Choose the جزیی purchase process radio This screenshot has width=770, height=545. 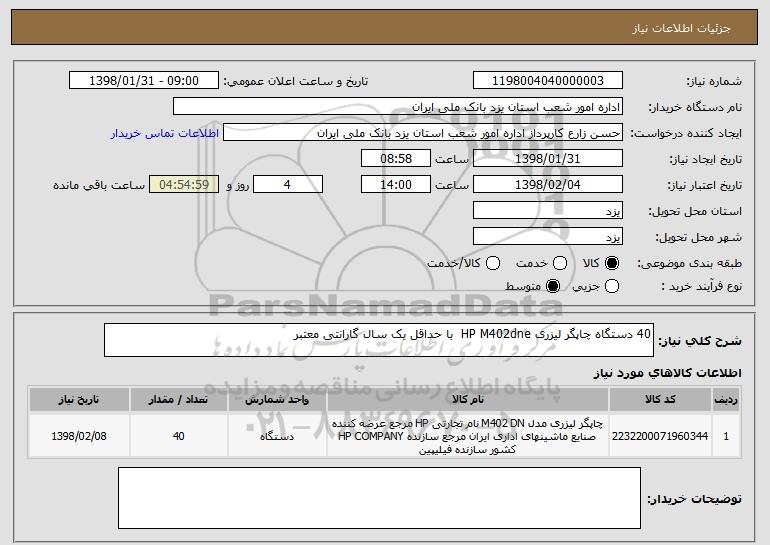[612, 286]
